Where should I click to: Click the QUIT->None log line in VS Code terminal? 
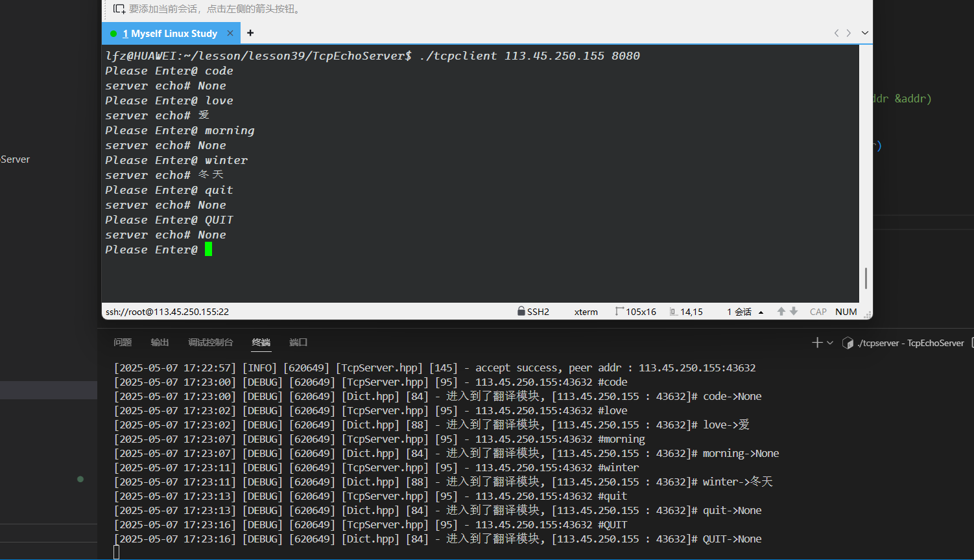coord(438,539)
